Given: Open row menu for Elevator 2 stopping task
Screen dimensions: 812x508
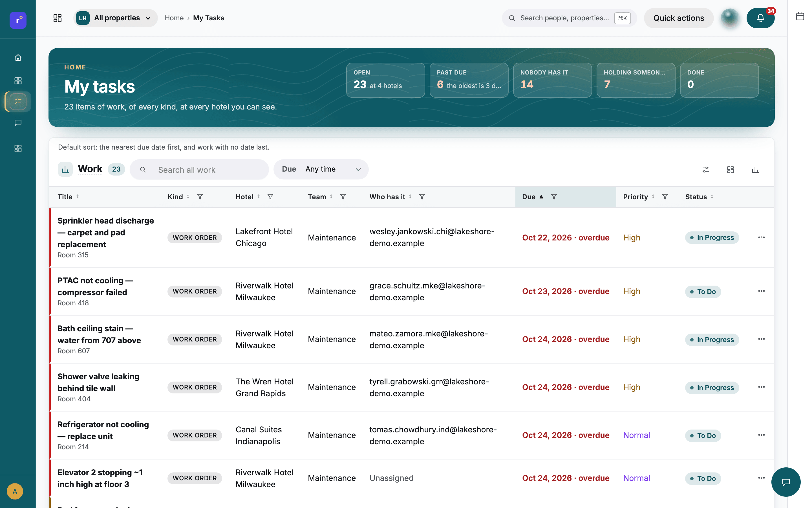Looking at the screenshot, I should click(x=761, y=478).
